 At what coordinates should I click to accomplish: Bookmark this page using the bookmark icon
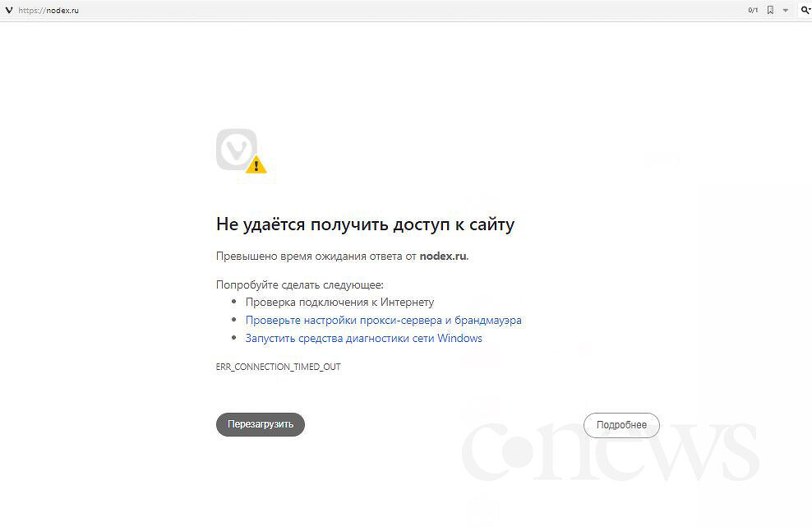pos(770,11)
